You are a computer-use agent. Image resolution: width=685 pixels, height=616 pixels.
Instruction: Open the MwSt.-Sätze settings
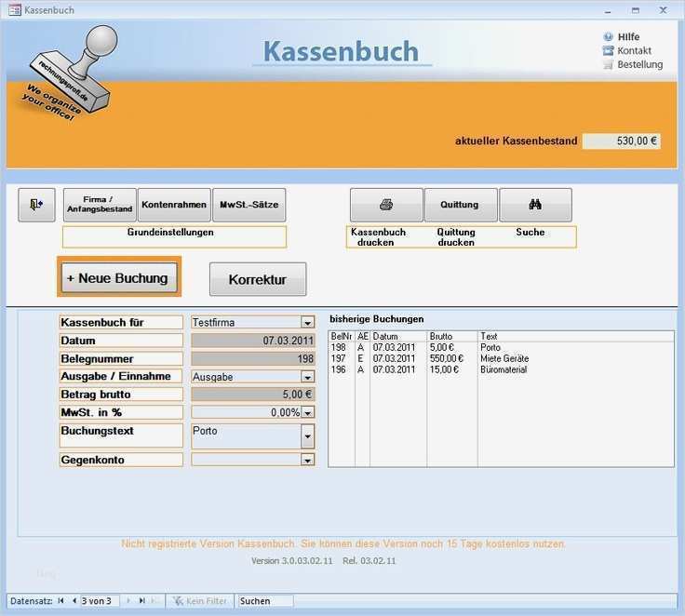pos(249,205)
